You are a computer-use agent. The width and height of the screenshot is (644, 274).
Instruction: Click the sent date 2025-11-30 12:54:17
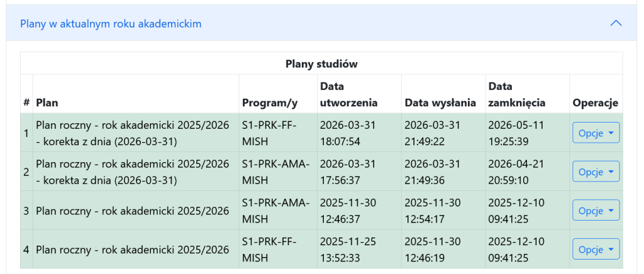tap(433, 211)
